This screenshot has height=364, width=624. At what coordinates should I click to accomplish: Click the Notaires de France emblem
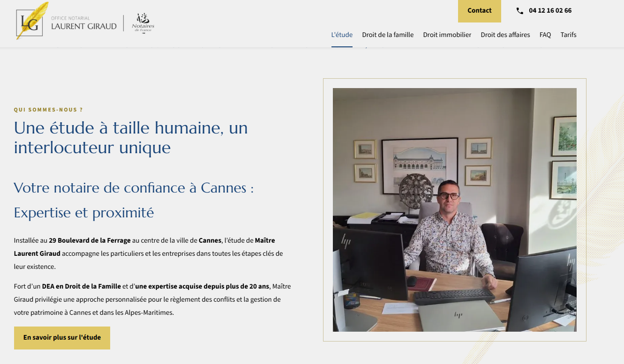pyautogui.click(x=143, y=23)
